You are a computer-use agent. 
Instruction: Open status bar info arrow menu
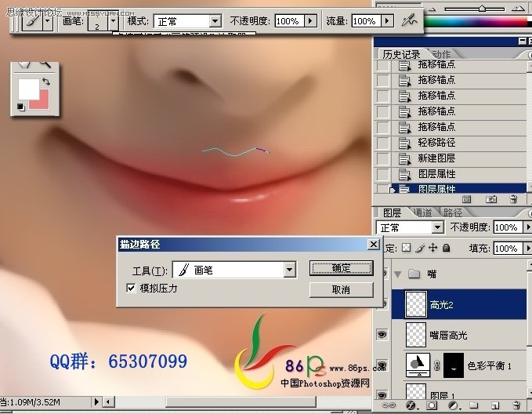click(x=96, y=401)
